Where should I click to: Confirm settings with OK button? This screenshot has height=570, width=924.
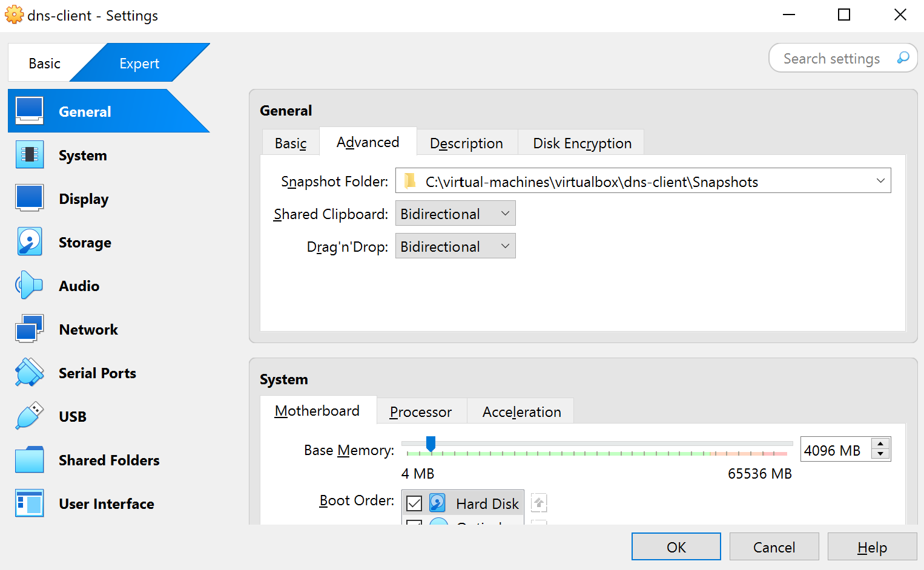pyautogui.click(x=676, y=546)
